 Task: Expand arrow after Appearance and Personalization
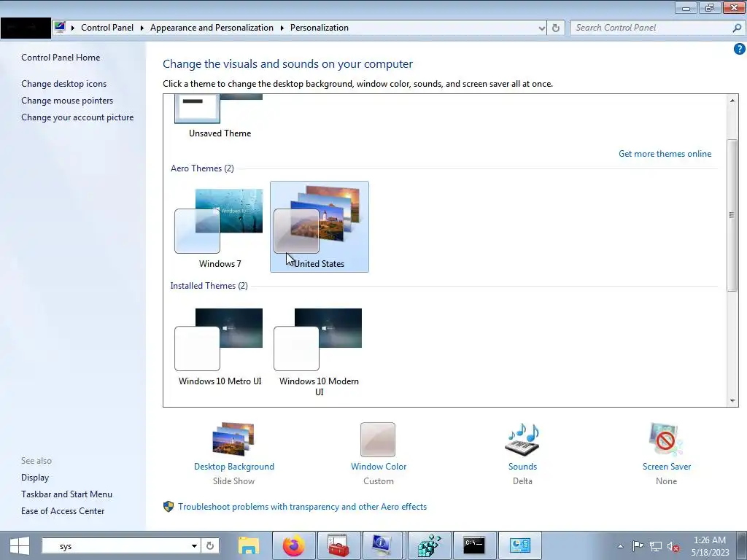(282, 28)
